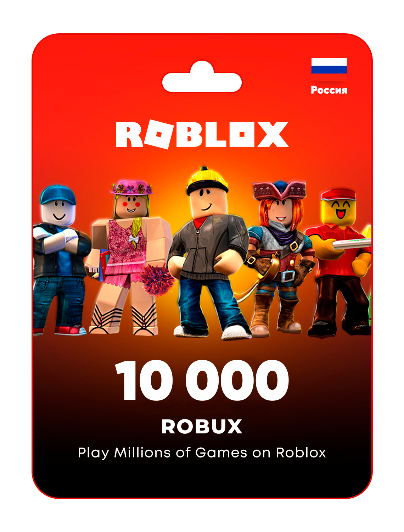
Task: Click the white ROBLOX logo
Action: click(x=202, y=134)
